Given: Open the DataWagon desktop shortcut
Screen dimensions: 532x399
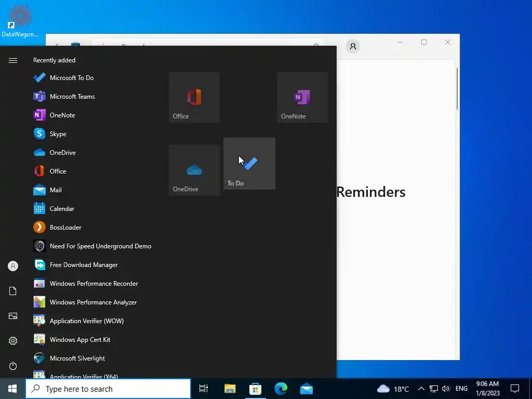Looking at the screenshot, I should (20, 20).
